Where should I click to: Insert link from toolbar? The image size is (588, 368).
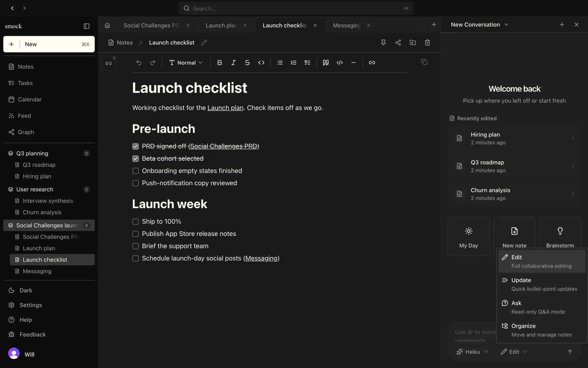click(x=372, y=63)
